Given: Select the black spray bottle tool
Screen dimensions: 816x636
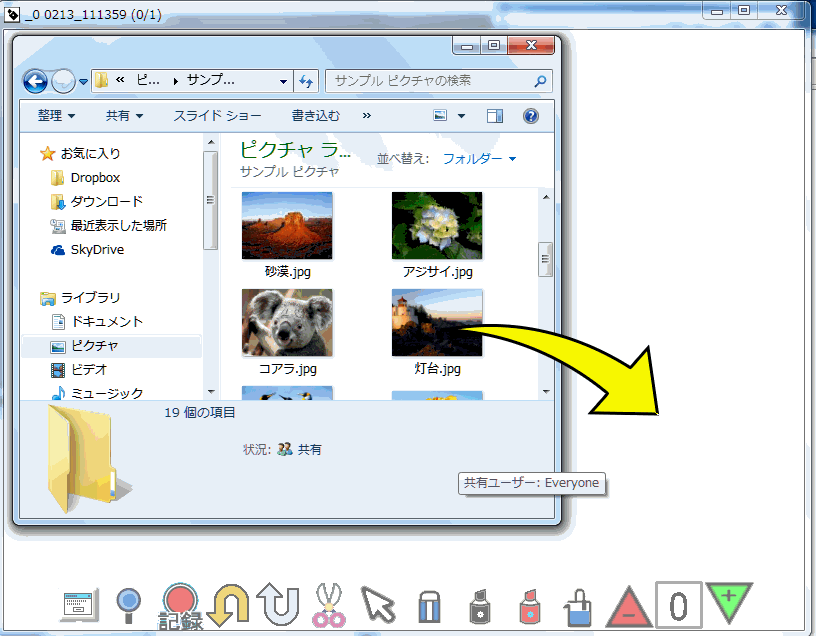Looking at the screenshot, I should click(480, 606).
